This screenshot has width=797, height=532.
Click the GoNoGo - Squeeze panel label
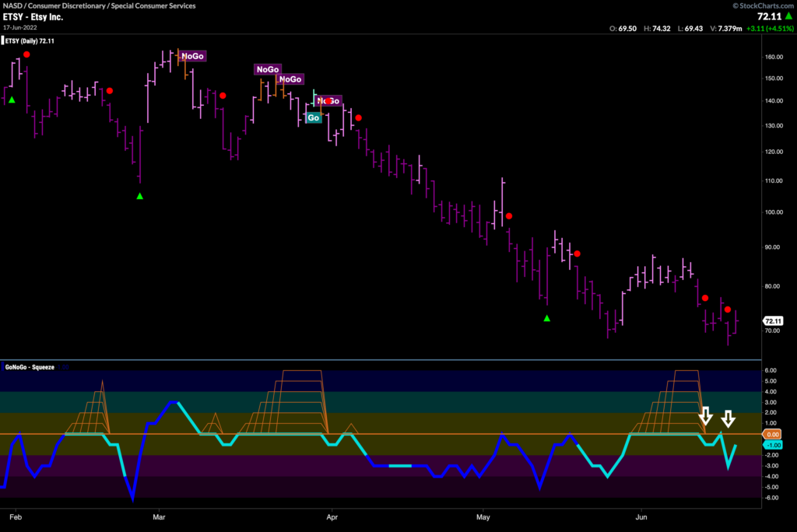30,367
